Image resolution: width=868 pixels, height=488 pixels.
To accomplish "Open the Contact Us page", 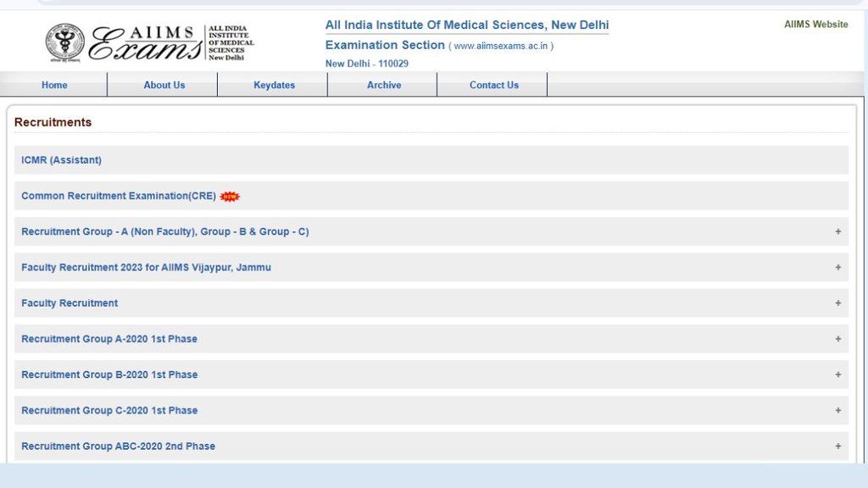I will coord(493,85).
